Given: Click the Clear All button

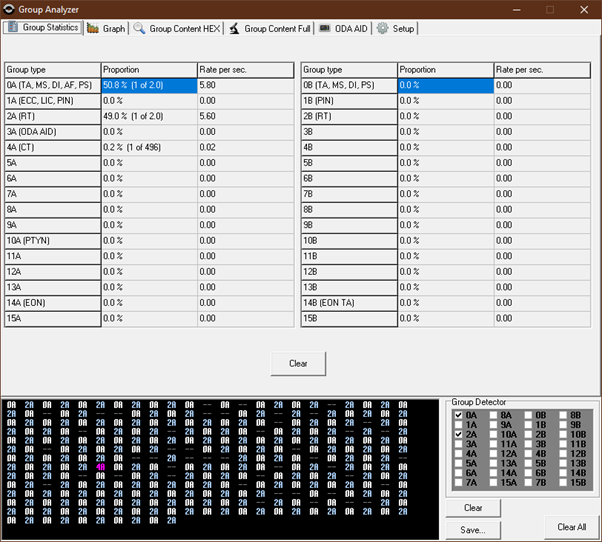Looking at the screenshot, I should click(572, 527).
